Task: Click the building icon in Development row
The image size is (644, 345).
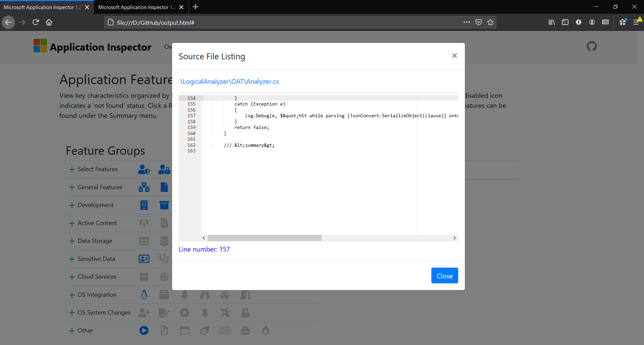Action: point(144,205)
